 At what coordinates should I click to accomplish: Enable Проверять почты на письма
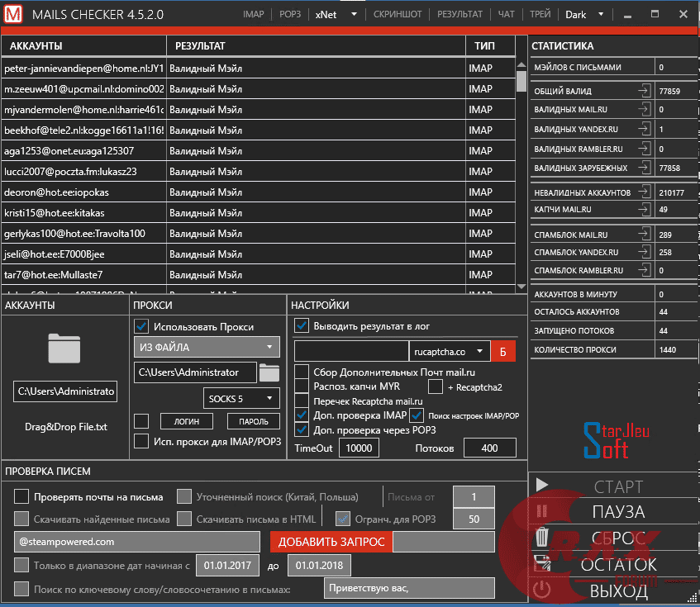point(20,496)
